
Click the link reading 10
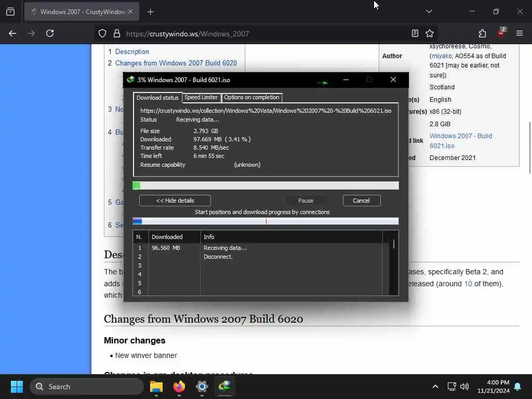coord(468,284)
